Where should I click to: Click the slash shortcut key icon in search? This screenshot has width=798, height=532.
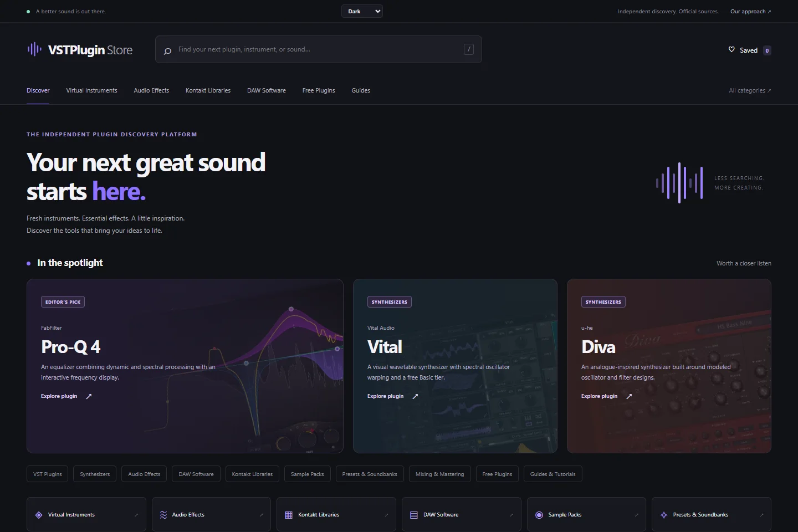tap(469, 49)
